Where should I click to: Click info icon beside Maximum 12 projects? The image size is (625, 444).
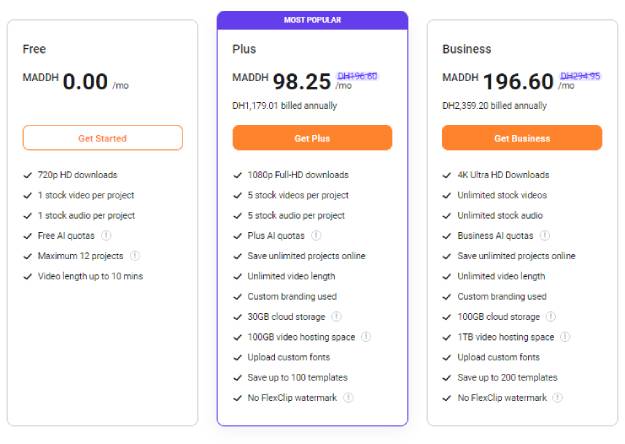(135, 255)
